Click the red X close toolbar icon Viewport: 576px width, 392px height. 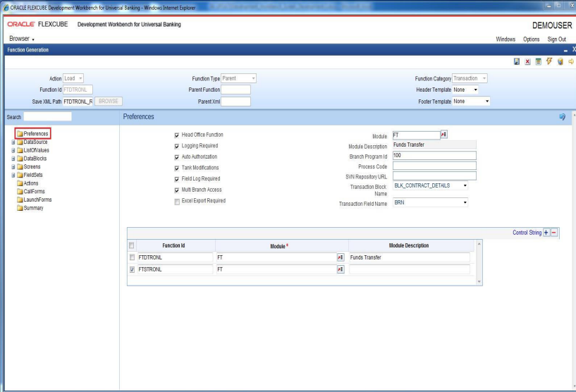click(x=527, y=62)
